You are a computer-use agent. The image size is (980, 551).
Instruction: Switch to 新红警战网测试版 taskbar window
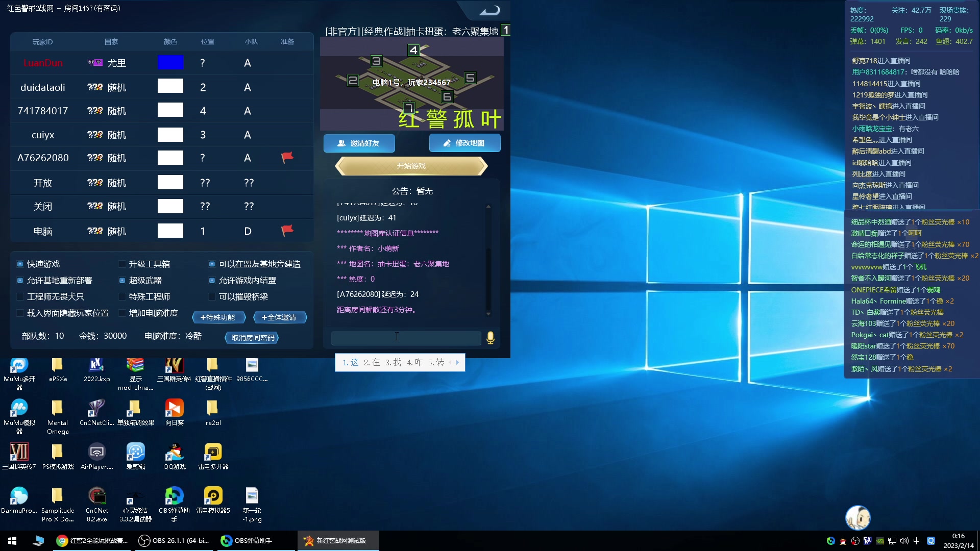point(338,541)
